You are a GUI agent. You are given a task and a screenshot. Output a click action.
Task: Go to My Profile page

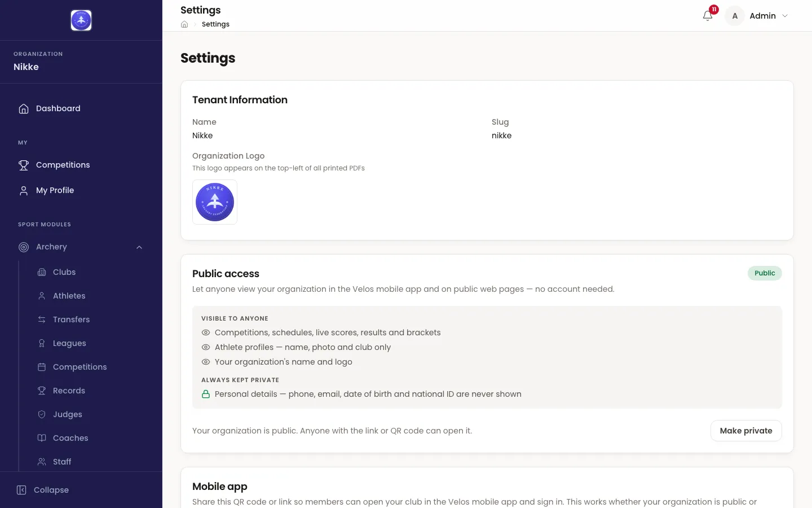point(81,190)
